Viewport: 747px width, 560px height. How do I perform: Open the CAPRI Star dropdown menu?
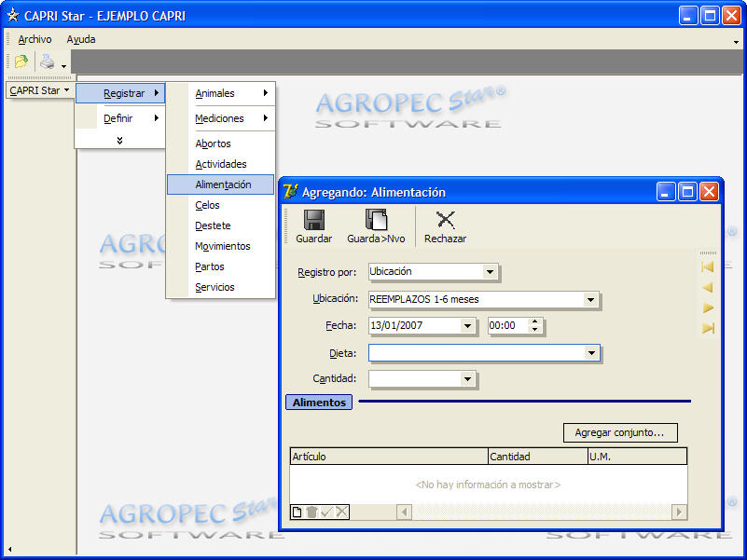click(x=39, y=90)
